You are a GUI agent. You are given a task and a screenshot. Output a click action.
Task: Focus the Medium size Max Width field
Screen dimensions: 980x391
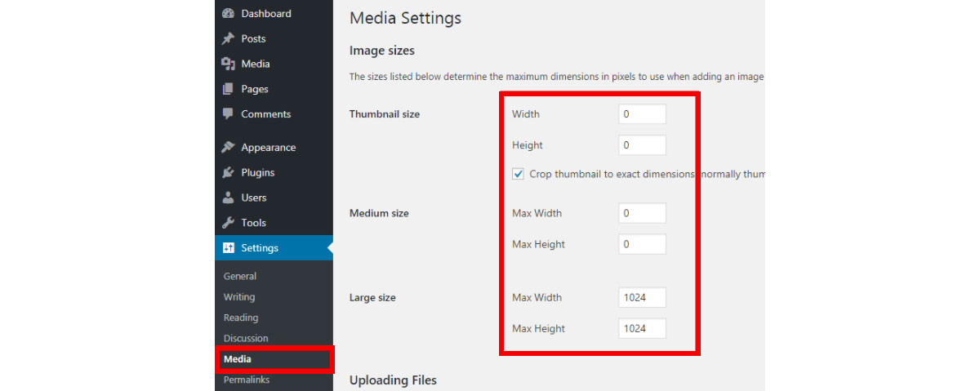[642, 213]
